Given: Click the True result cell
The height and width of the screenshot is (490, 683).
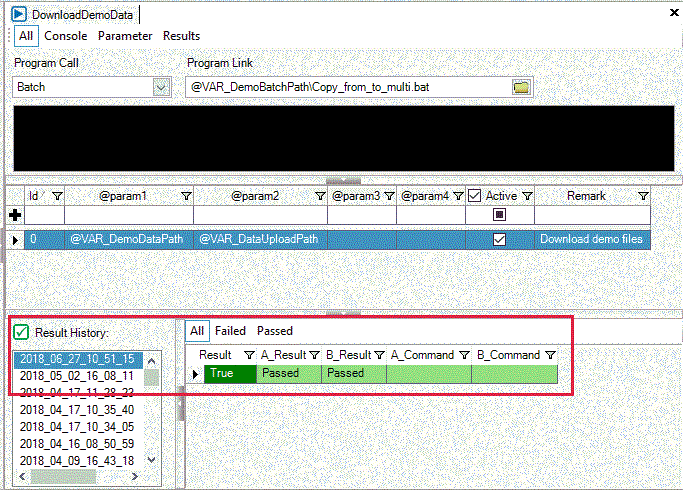Looking at the screenshot, I should click(230, 374).
